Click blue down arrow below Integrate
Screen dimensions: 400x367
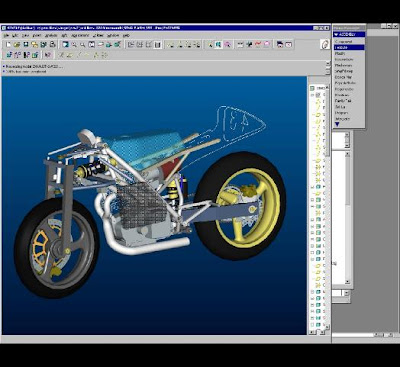click(337, 124)
